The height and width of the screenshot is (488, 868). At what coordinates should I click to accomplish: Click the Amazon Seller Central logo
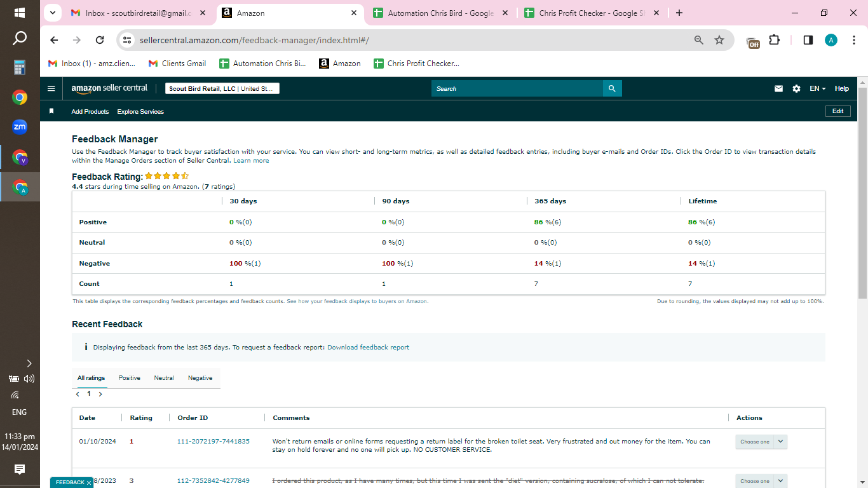(109, 89)
